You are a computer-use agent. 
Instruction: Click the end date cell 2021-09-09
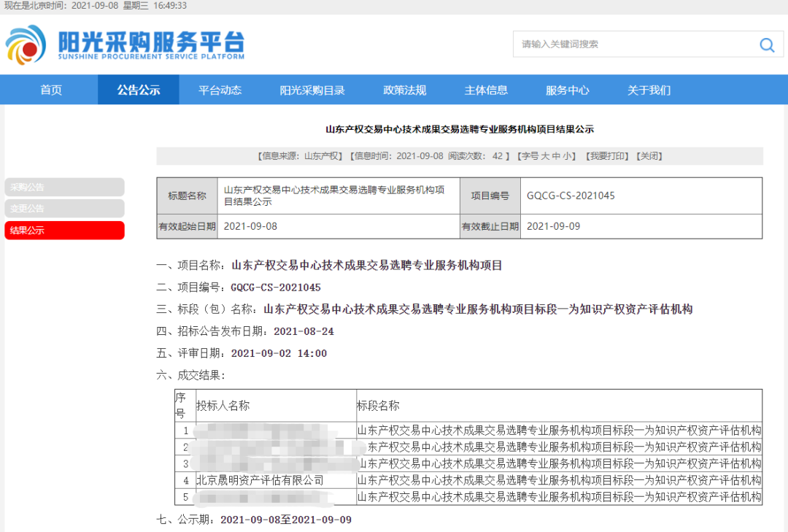[641, 226]
